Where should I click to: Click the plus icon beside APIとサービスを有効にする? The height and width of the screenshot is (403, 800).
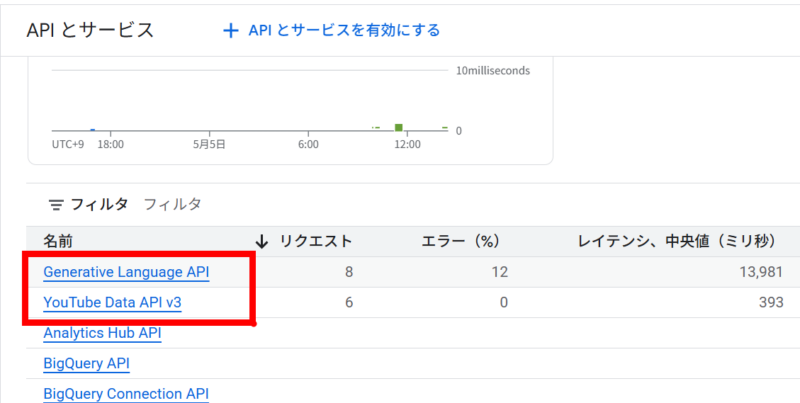pyautogui.click(x=231, y=31)
